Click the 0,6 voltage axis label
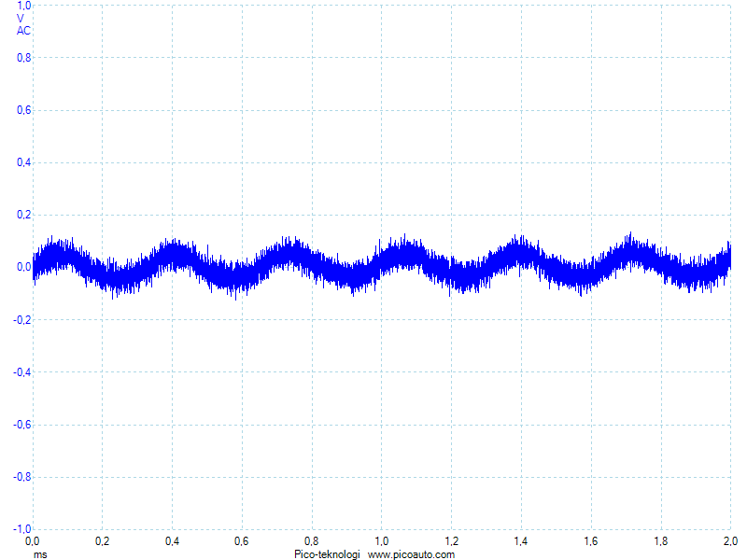The width and height of the screenshot is (747, 560). tap(24, 110)
